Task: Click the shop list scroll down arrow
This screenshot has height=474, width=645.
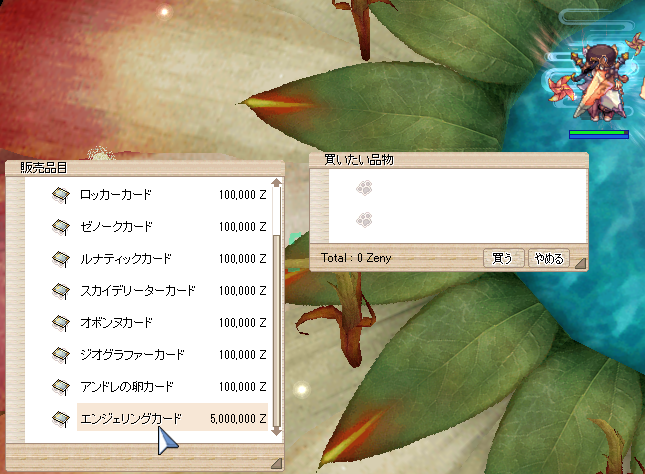Action: pos(276,432)
